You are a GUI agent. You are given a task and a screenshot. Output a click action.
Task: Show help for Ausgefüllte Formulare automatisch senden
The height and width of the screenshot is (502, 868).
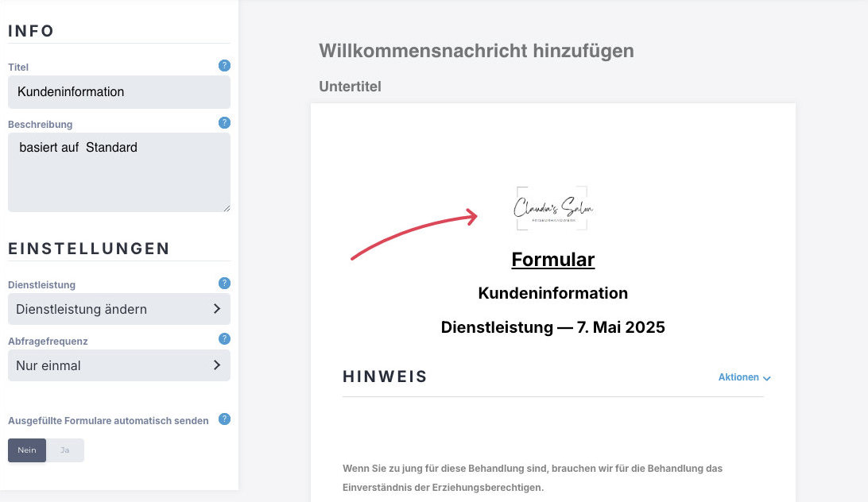224,419
